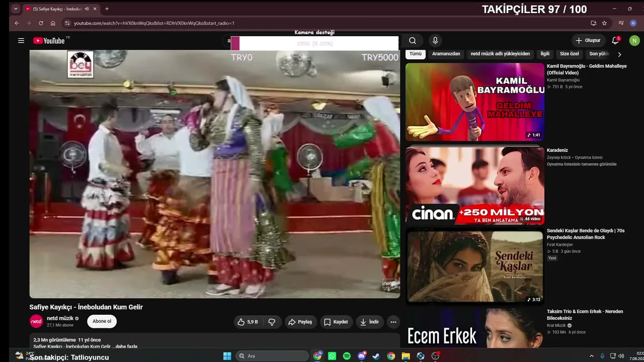Open the browser home page button
Screen dimensions: 644x362
(53, 23)
